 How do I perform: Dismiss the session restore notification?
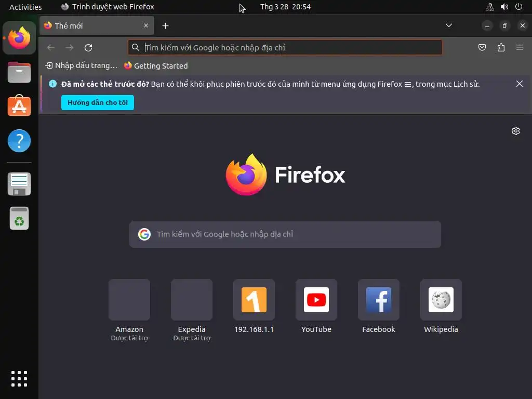tap(519, 84)
